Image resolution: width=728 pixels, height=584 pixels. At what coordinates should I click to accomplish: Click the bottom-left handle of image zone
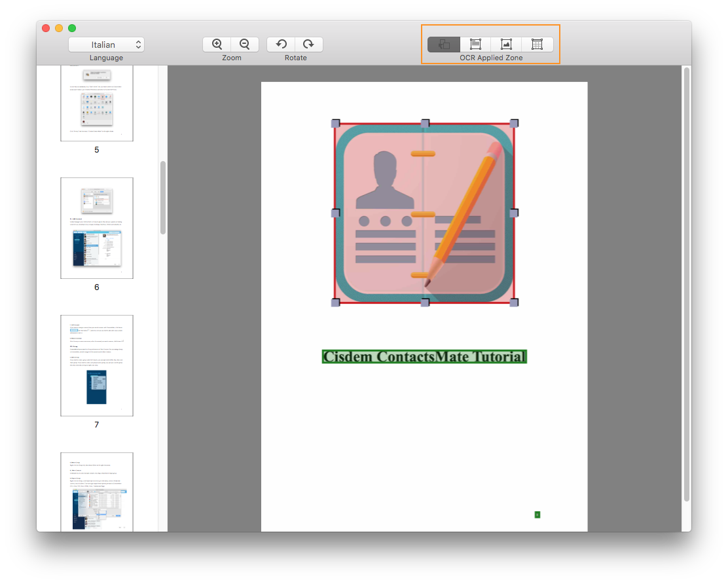[x=336, y=302]
